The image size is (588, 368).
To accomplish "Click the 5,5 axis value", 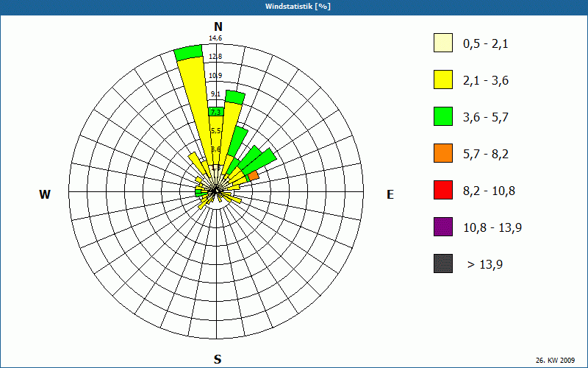I will click(x=215, y=131).
